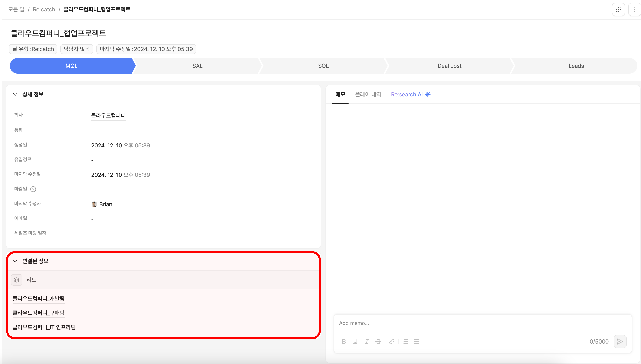Toggle strikethrough formatting in memo editor
This screenshot has height=364, width=641.
[378, 342]
